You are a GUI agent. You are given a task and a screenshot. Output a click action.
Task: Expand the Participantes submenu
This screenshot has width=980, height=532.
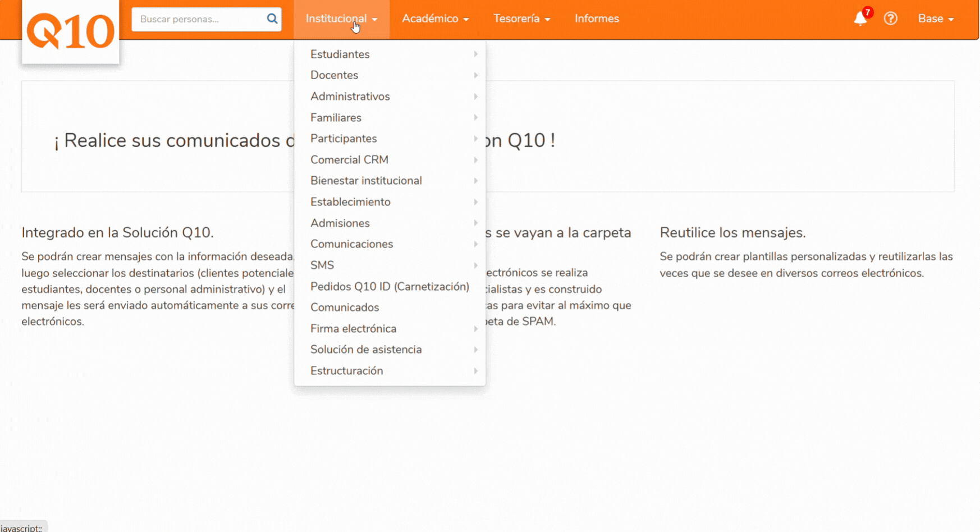click(x=390, y=139)
